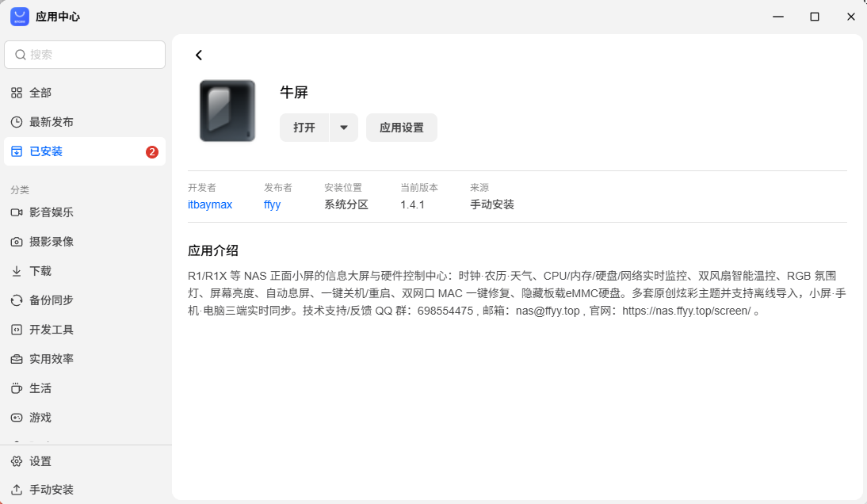Click the 应用设置 button

pyautogui.click(x=402, y=128)
